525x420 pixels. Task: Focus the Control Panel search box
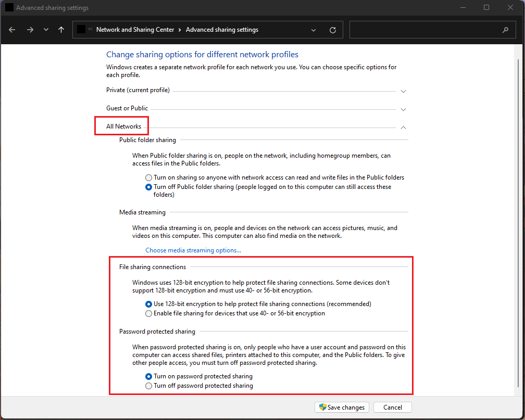(x=432, y=30)
